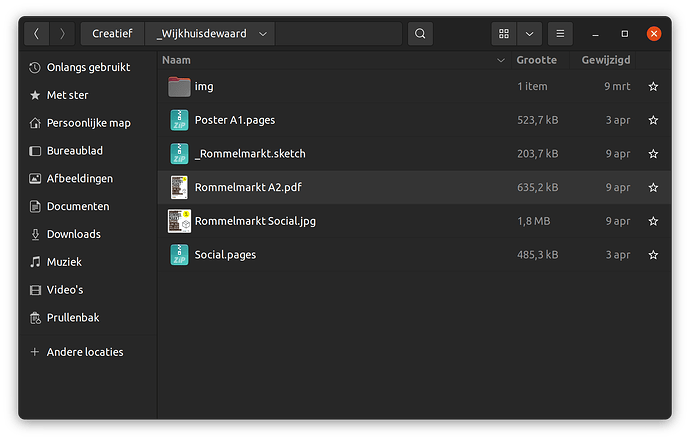Go back with the left arrow
The image size is (690, 440).
pos(37,33)
